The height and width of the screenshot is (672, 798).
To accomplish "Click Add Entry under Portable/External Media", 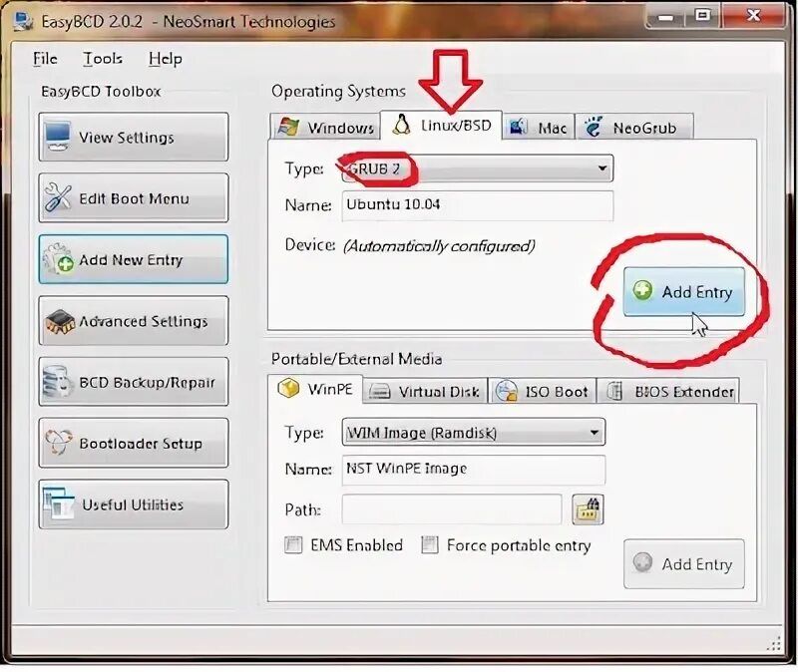I will (684, 563).
